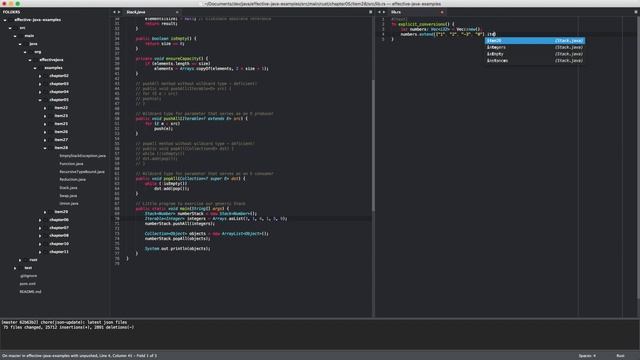Close the Stack.java tab
The image size is (640, 360).
click(x=177, y=12)
